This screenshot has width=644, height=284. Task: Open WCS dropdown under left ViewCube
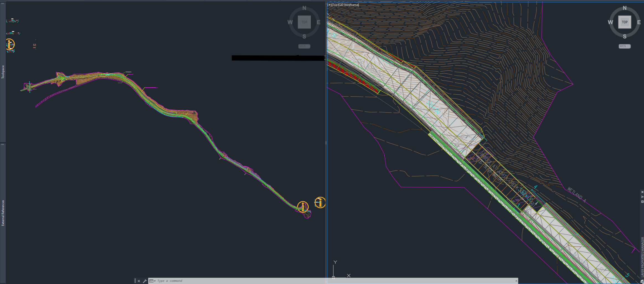(304, 46)
